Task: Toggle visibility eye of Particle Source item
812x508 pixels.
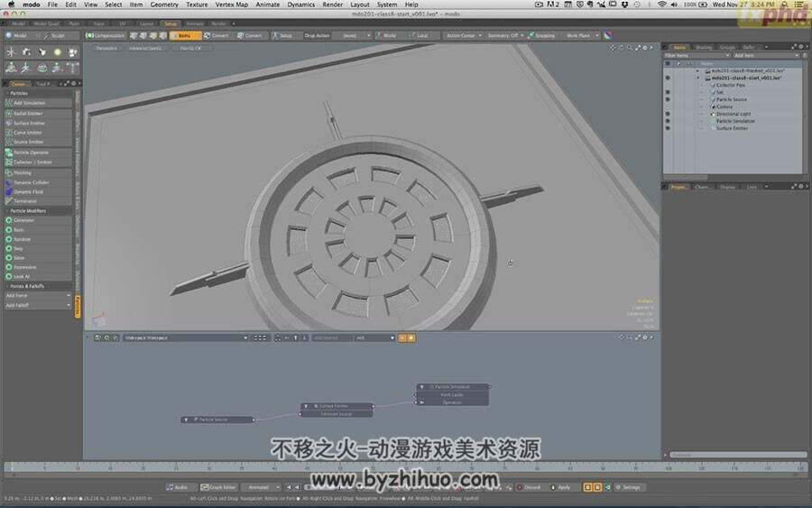Action: [x=668, y=99]
